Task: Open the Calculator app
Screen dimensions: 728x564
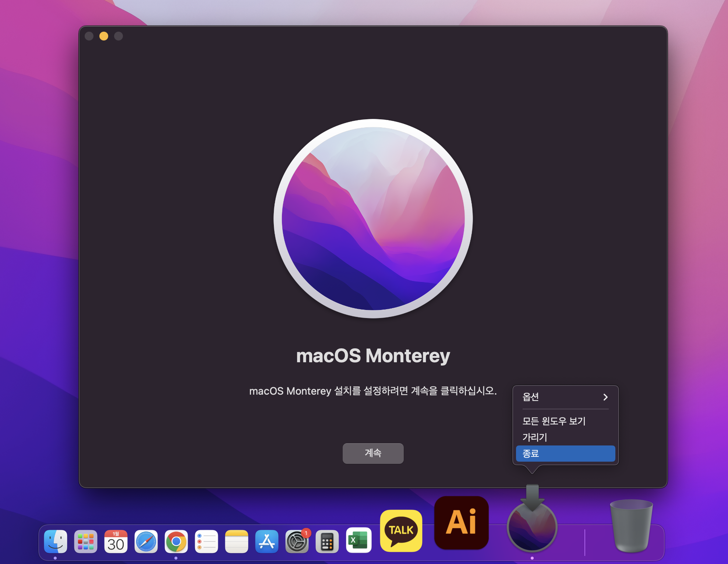Action: tap(327, 542)
